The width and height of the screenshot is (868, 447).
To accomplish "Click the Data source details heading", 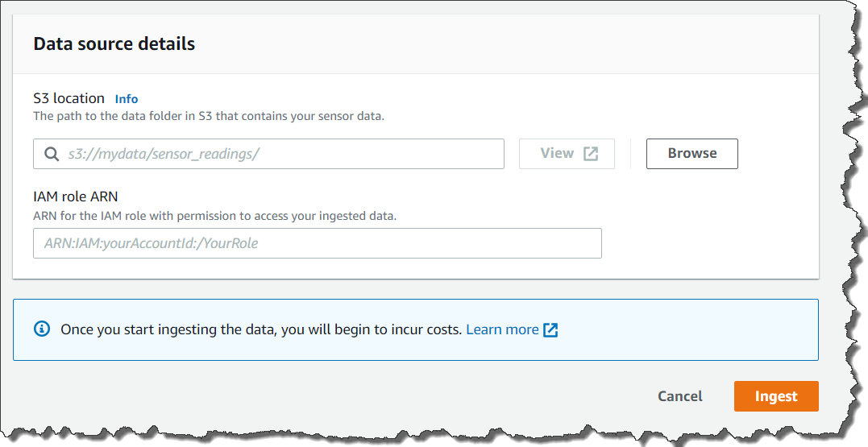I will click(114, 43).
